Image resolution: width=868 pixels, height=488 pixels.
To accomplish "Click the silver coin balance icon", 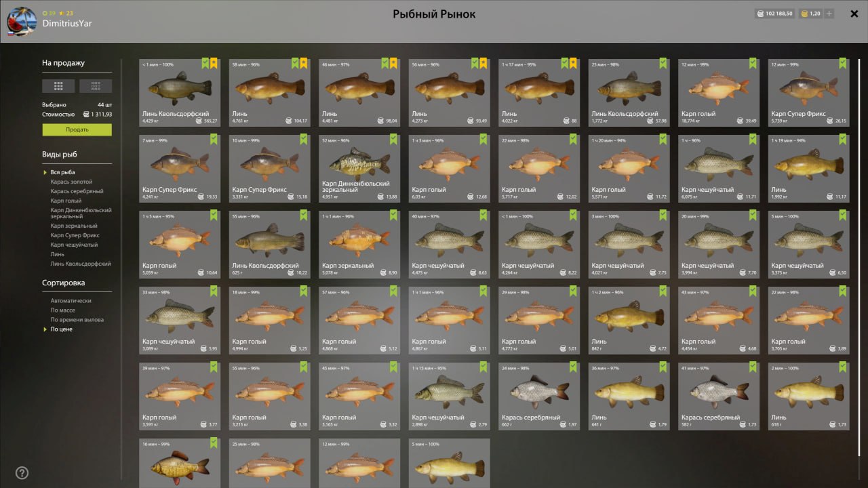I will coord(762,14).
